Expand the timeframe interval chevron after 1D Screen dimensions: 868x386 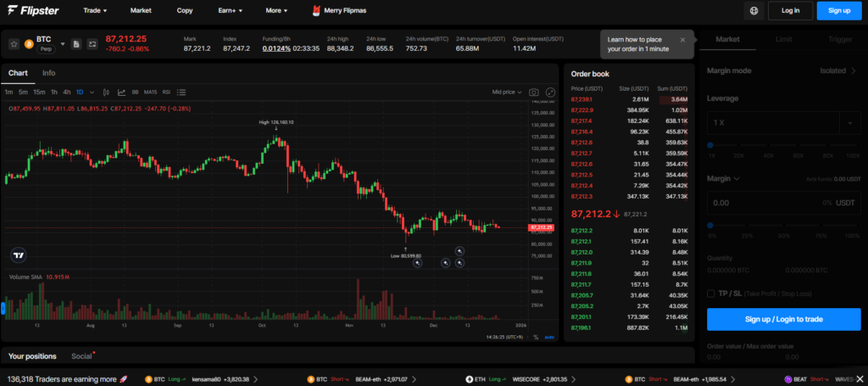pyautogui.click(x=92, y=92)
